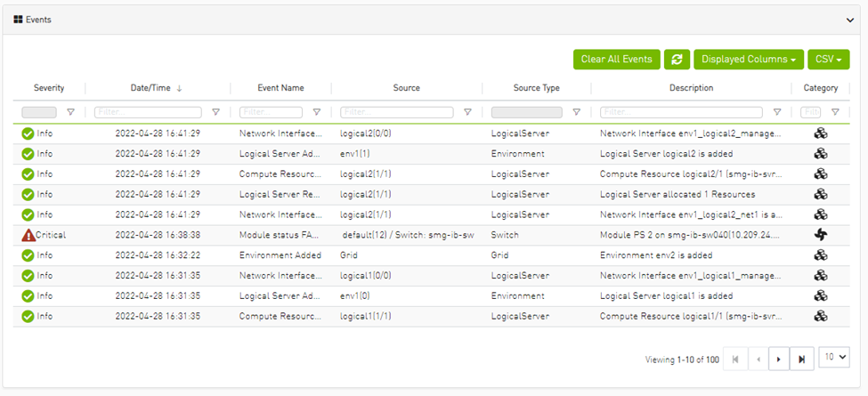Click the filter funnel icon under Date/Time

215,113
